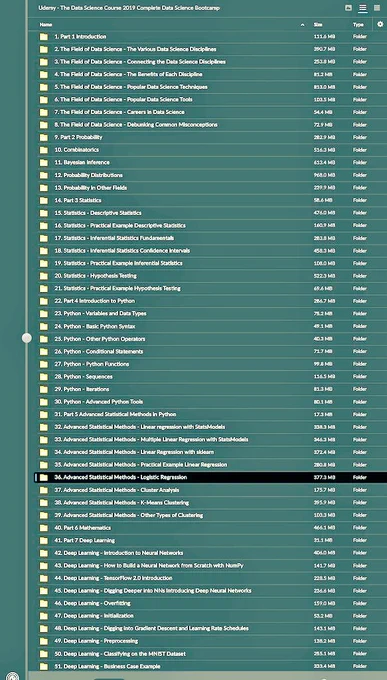Open the column settings gear
Image resolution: width=387 pixels, height=680 pixels.
[380, 25]
